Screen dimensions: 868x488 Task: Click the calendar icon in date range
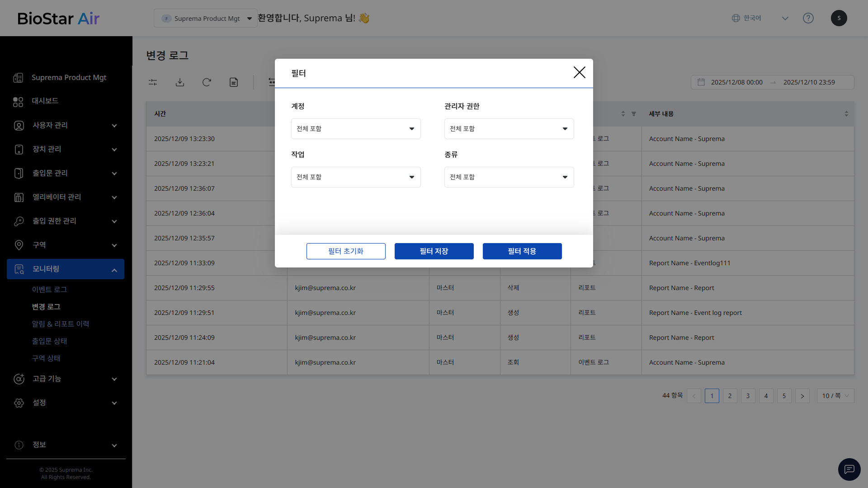point(701,82)
